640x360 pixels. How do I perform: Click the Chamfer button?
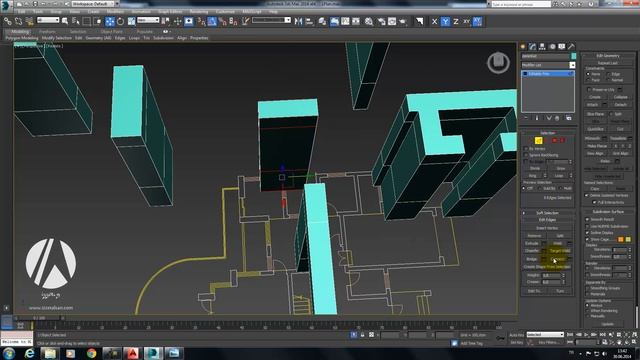point(531,251)
